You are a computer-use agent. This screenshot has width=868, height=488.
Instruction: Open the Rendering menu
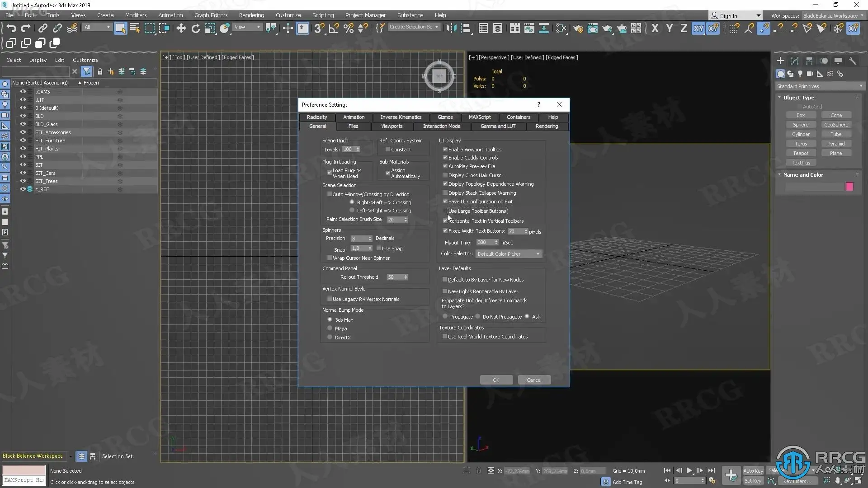[251, 15]
